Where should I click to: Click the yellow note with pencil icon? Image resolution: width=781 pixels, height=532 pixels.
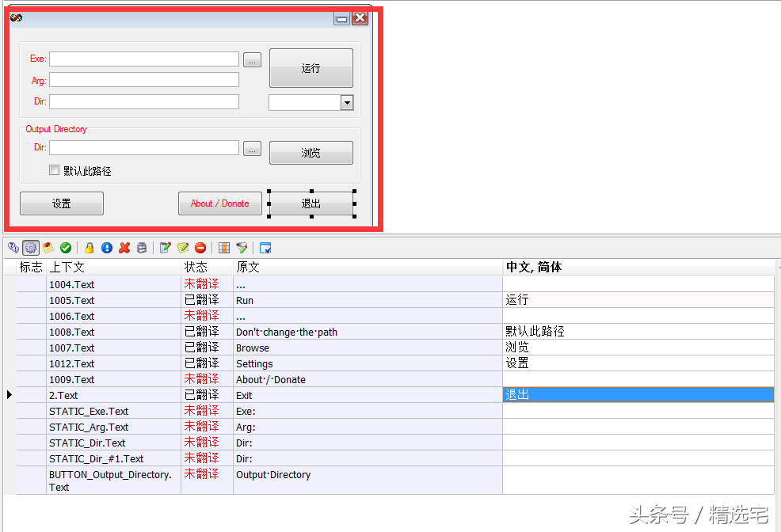[x=183, y=247]
